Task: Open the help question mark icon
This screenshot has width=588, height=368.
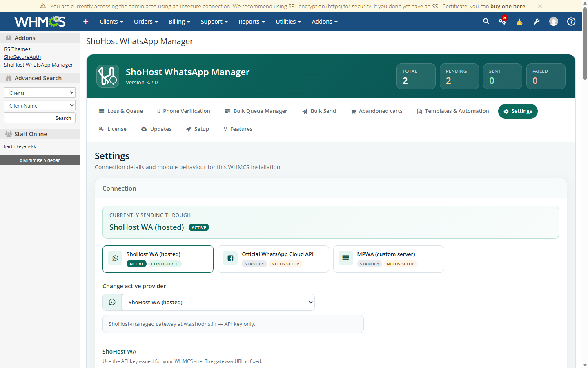Action: [571, 22]
